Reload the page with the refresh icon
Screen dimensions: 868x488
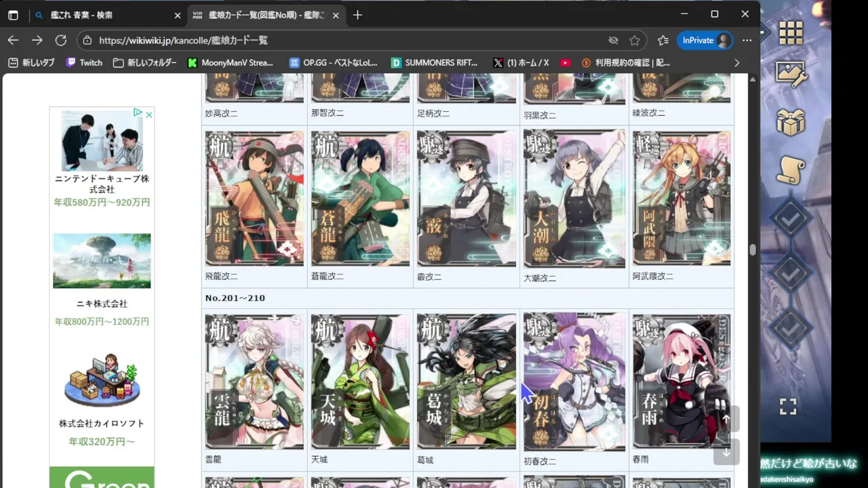[x=60, y=41]
